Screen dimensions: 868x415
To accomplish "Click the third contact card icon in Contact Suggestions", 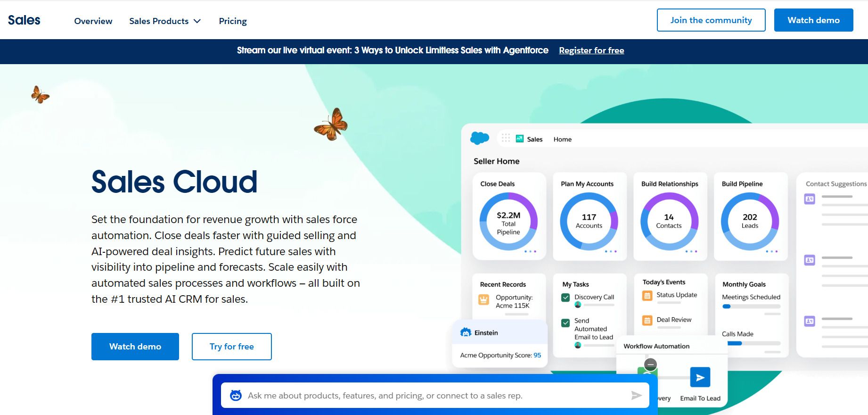I will [810, 321].
